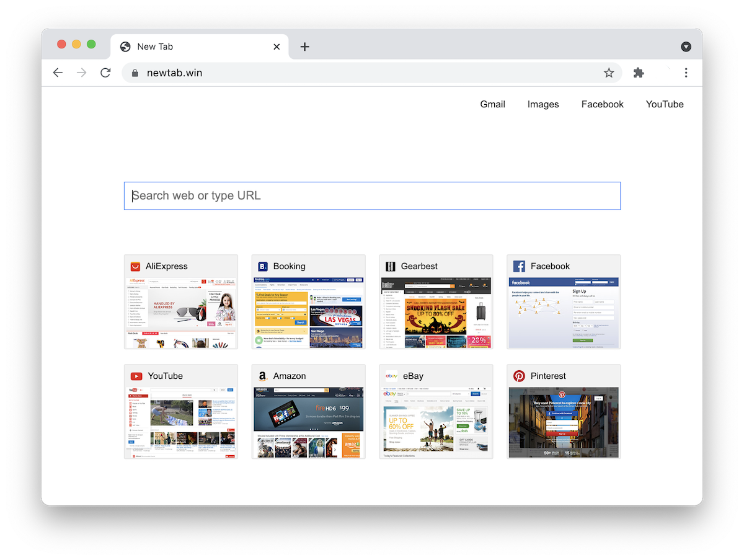Image resolution: width=744 pixels, height=560 pixels.
Task: Click the reload page icon
Action: point(105,73)
